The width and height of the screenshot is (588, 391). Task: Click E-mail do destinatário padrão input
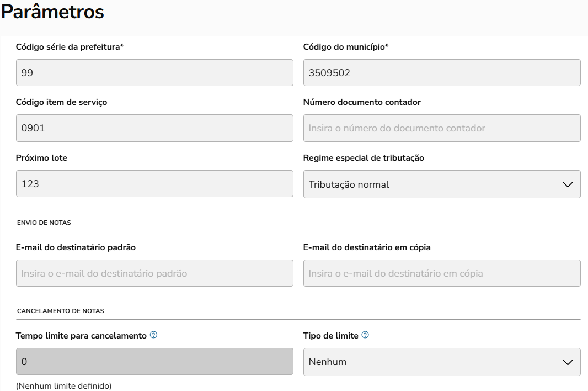coord(154,273)
